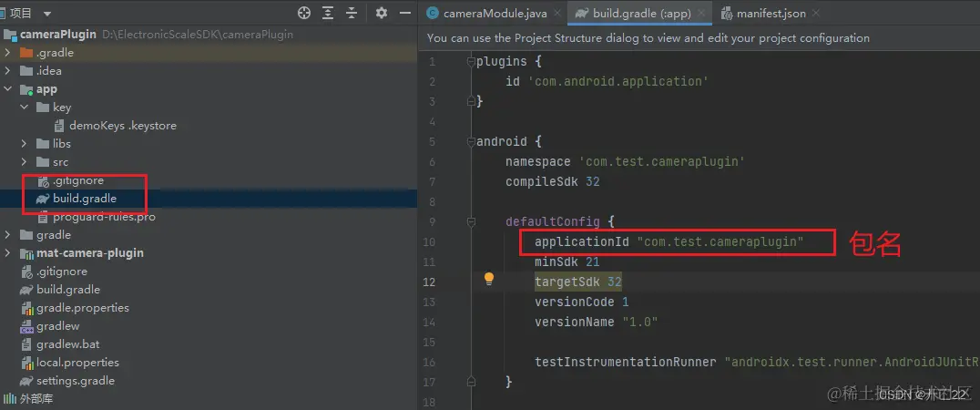980x410 pixels.
Task: Open project panel settings gear
Action: [x=382, y=13]
